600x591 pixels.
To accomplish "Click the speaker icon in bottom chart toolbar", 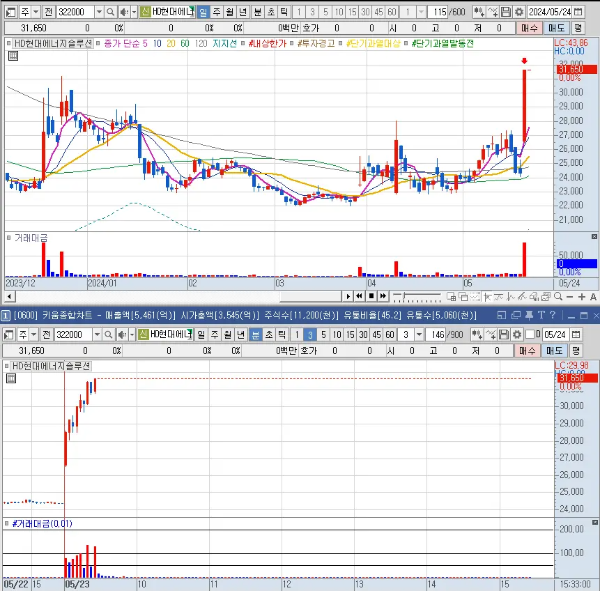I will (122, 335).
